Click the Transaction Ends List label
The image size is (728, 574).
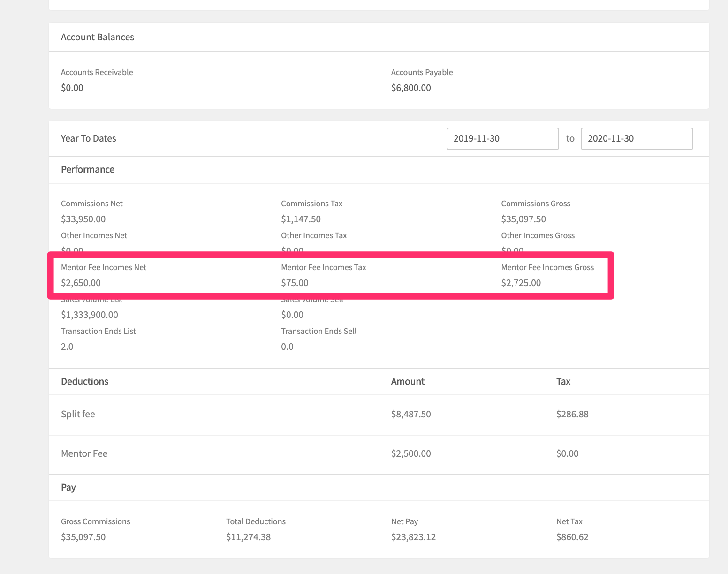99,331
